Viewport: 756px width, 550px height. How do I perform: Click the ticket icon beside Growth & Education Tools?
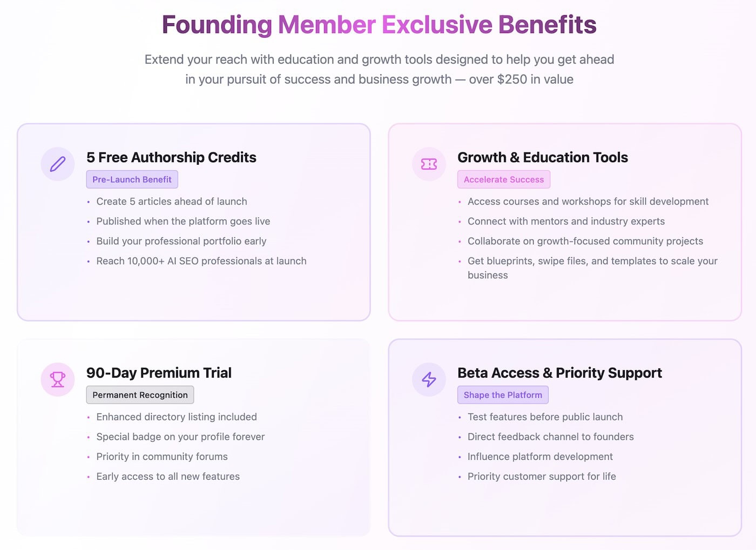429,164
